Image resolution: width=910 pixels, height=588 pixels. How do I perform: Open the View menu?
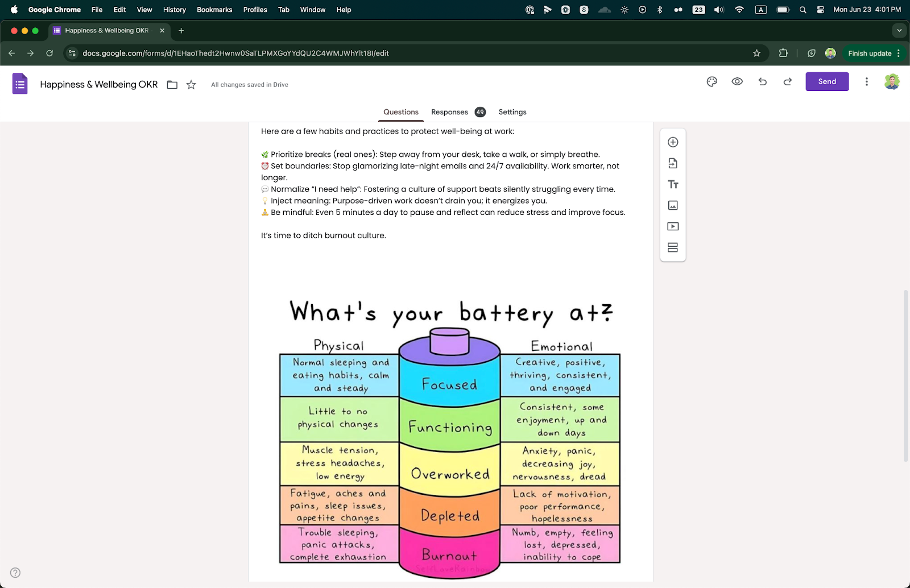[144, 10]
